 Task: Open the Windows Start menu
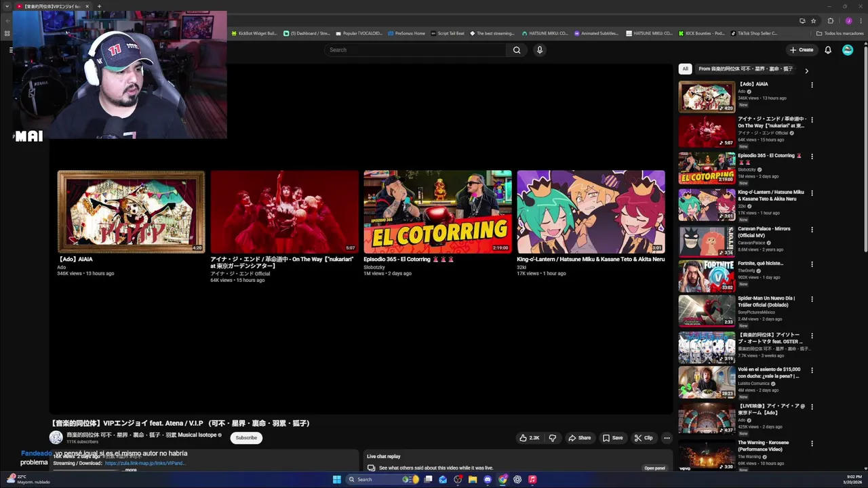337,480
